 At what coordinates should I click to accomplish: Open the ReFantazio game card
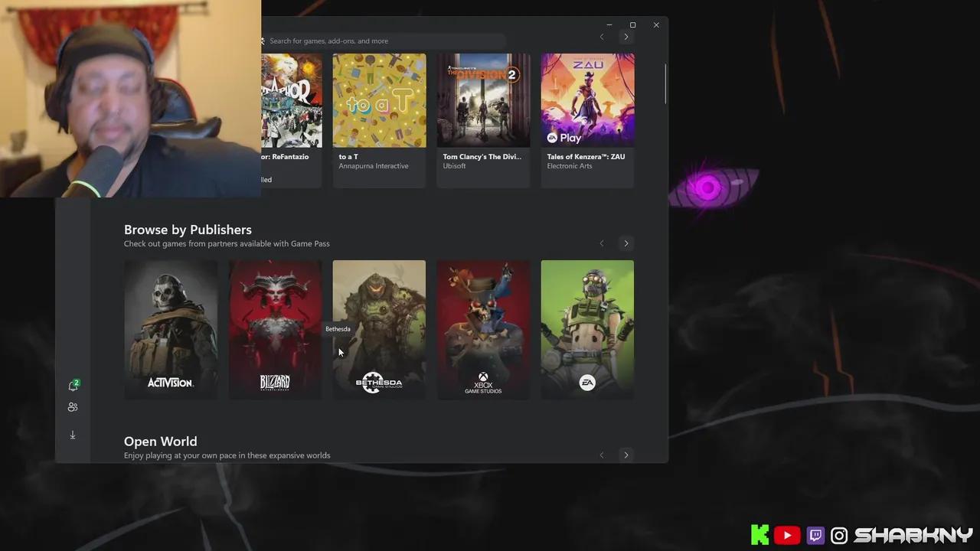[292, 120]
